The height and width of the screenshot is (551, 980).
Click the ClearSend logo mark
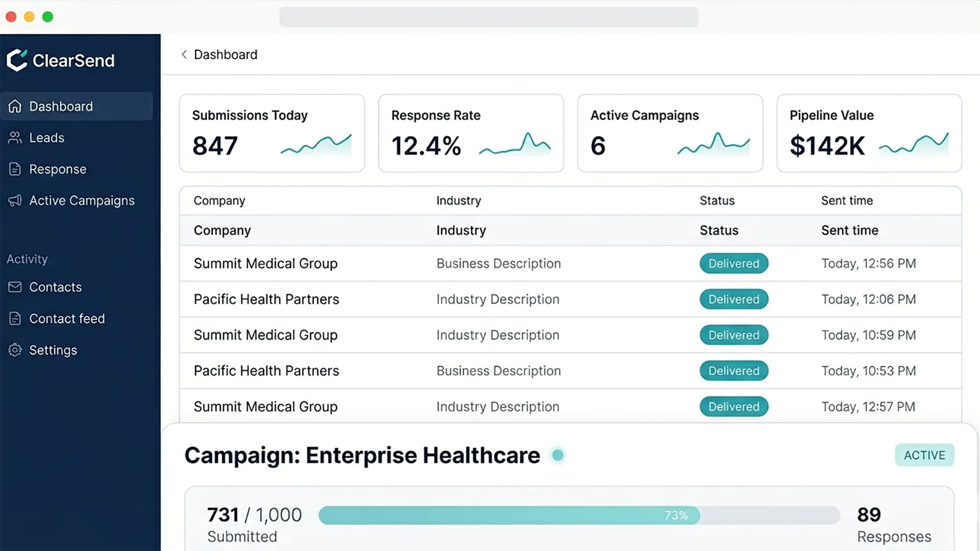click(16, 60)
